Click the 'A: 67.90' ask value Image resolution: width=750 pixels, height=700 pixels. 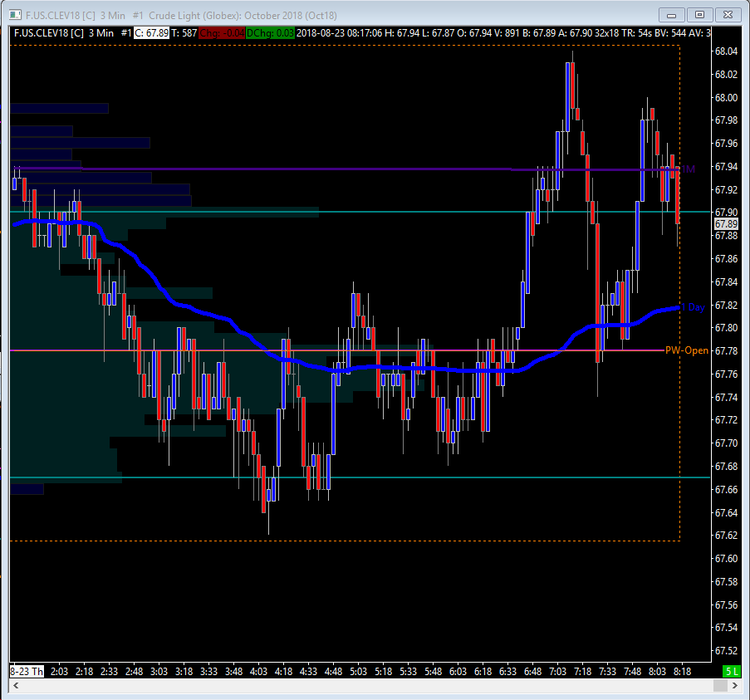point(575,33)
